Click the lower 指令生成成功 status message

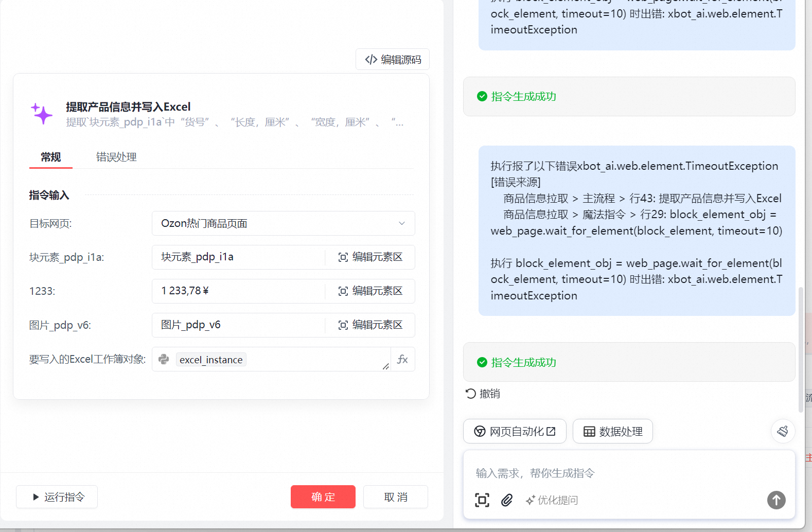click(x=629, y=362)
